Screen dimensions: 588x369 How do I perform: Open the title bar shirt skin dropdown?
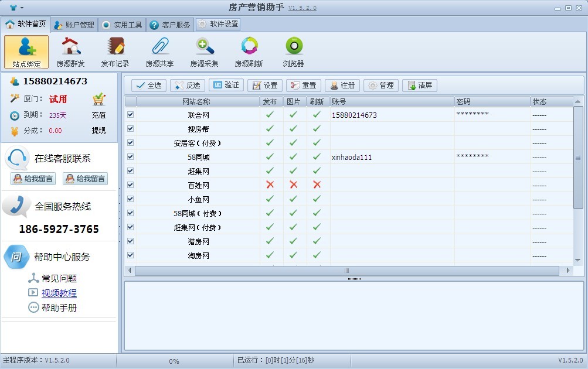tap(16, 8)
